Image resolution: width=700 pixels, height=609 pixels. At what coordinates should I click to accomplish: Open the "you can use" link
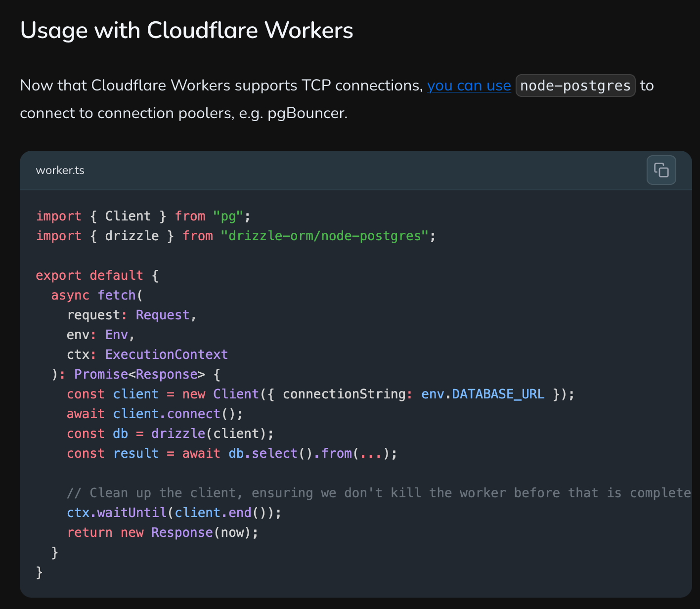coord(469,86)
